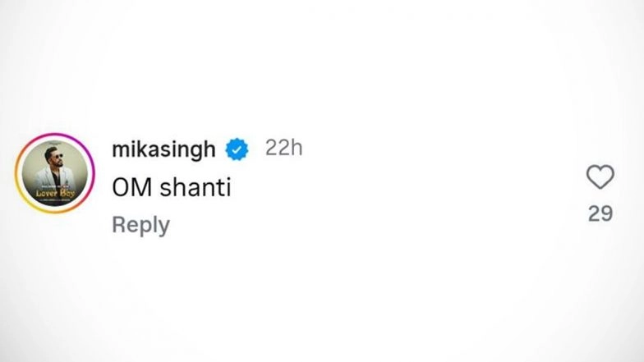Screen dimensions: 644x362
Task: Click the word "OM" in comment
Action: click(129, 188)
